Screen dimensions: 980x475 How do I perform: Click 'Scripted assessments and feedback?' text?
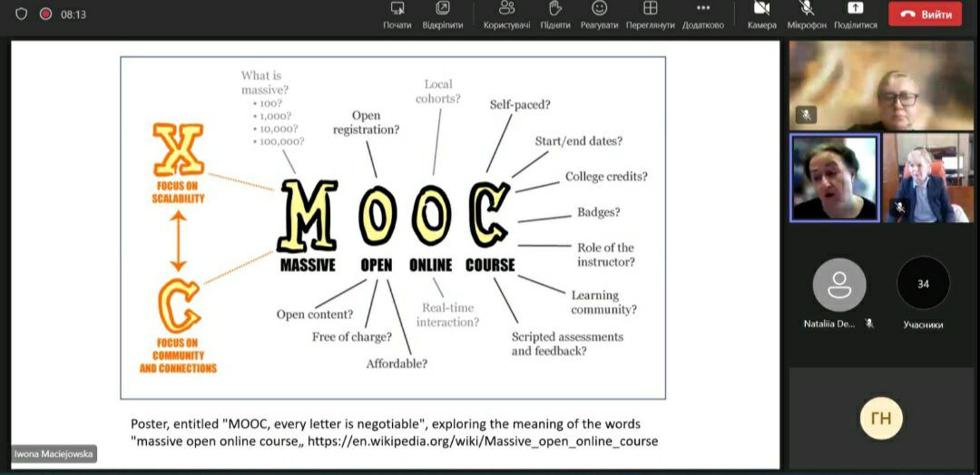click(x=567, y=344)
